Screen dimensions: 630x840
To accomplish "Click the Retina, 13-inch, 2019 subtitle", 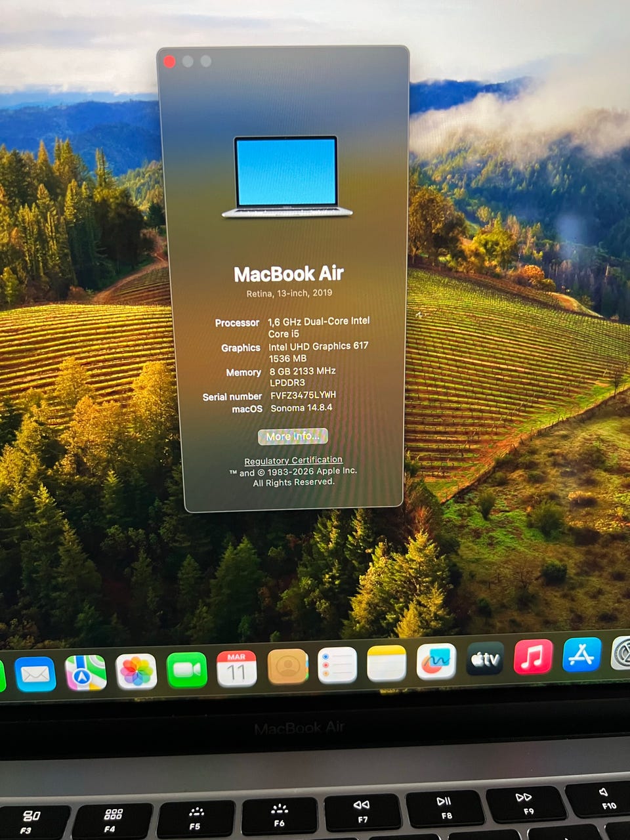I will click(x=289, y=293).
